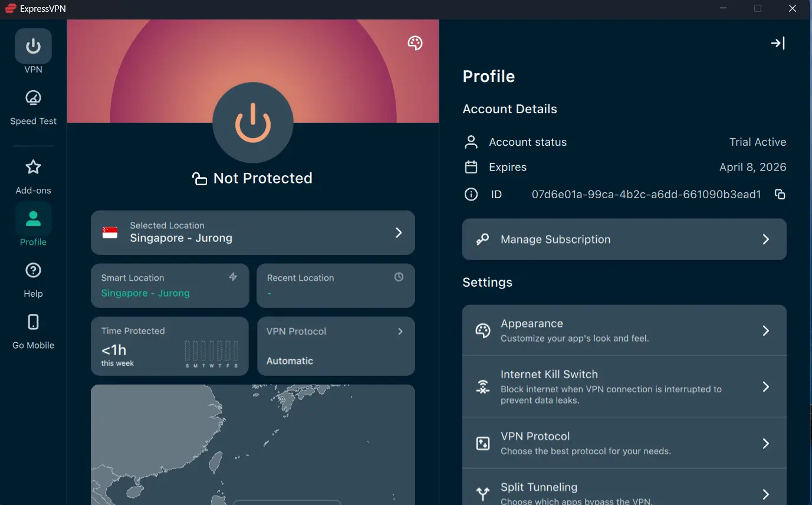This screenshot has width=812, height=505.
Task: Click the Account status person icon
Action: (471, 142)
